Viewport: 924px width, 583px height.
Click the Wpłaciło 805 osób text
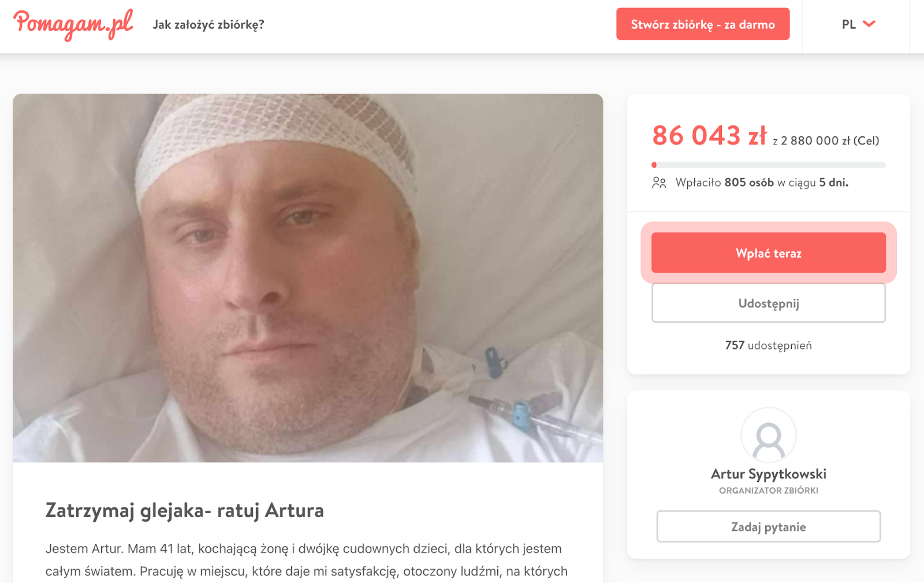click(x=725, y=183)
